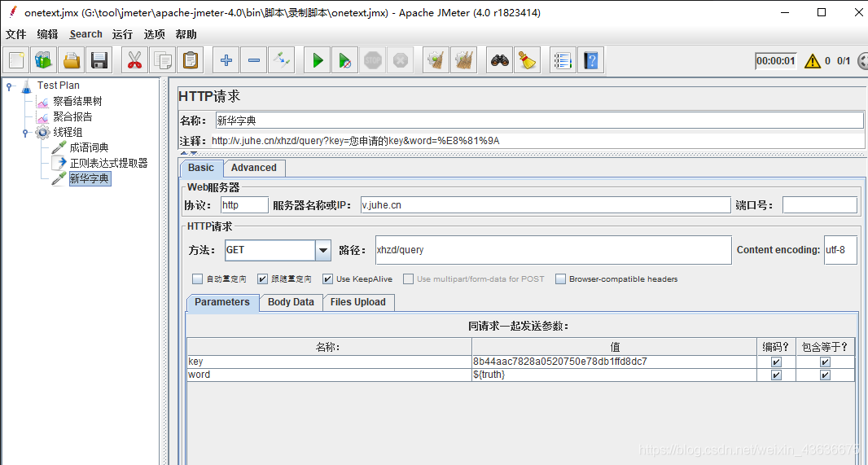The width and height of the screenshot is (868, 465).
Task: Collapse the Test Plan tree handle
Action: 10,86
